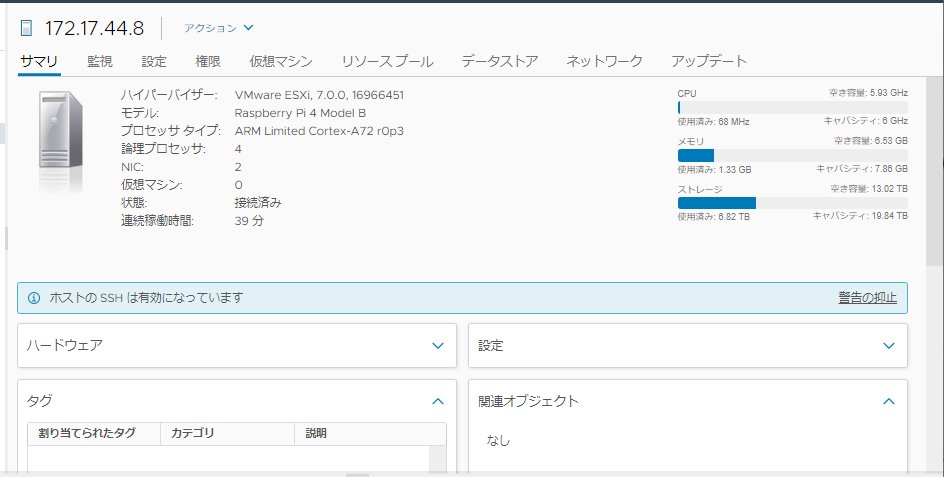The width and height of the screenshot is (944, 477).
Task: Click the ホストの SSH は有効になっています message
Action: [x=146, y=298]
